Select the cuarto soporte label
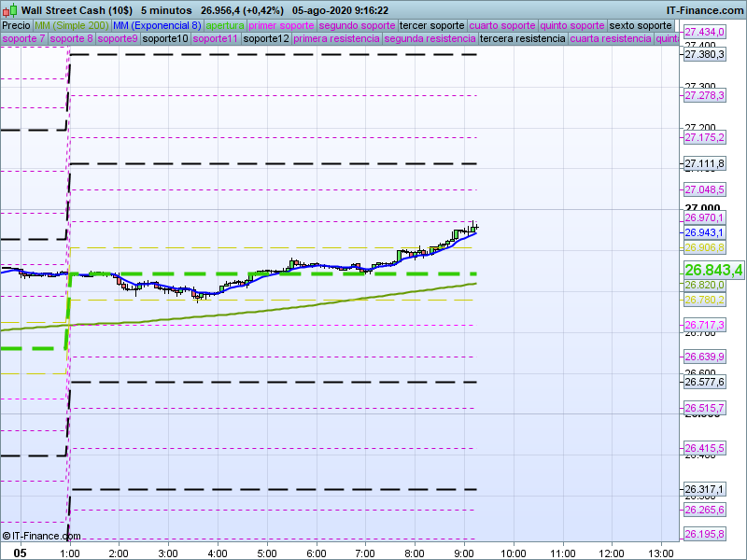 [x=501, y=25]
